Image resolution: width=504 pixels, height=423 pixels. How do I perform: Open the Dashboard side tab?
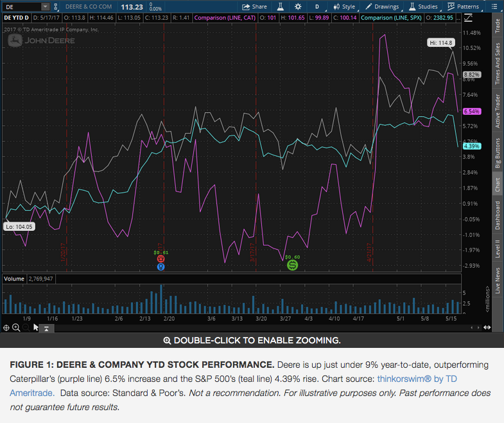pos(498,216)
